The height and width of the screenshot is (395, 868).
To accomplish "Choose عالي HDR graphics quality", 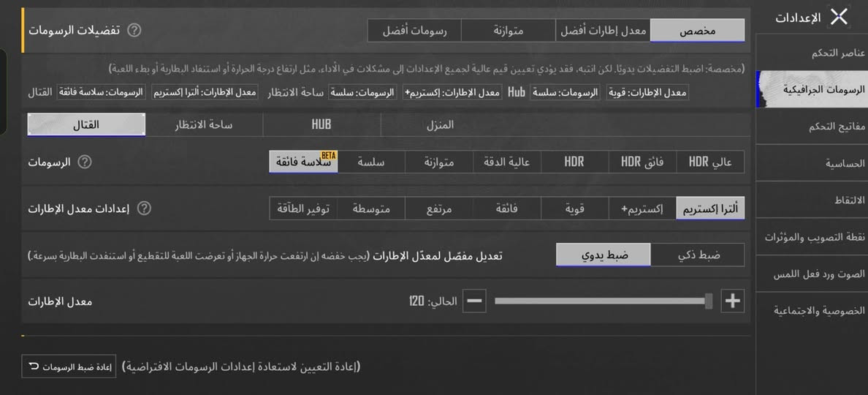I will [x=710, y=162].
